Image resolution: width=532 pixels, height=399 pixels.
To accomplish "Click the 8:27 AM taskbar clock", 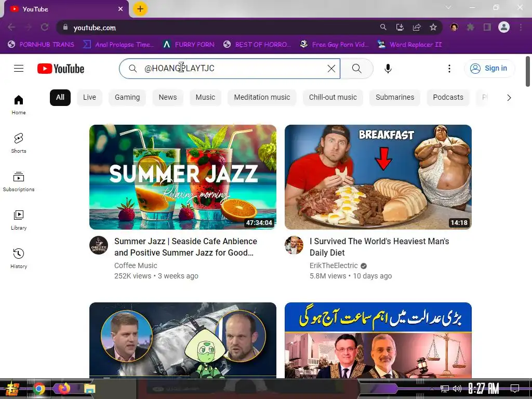I will 484,389.
